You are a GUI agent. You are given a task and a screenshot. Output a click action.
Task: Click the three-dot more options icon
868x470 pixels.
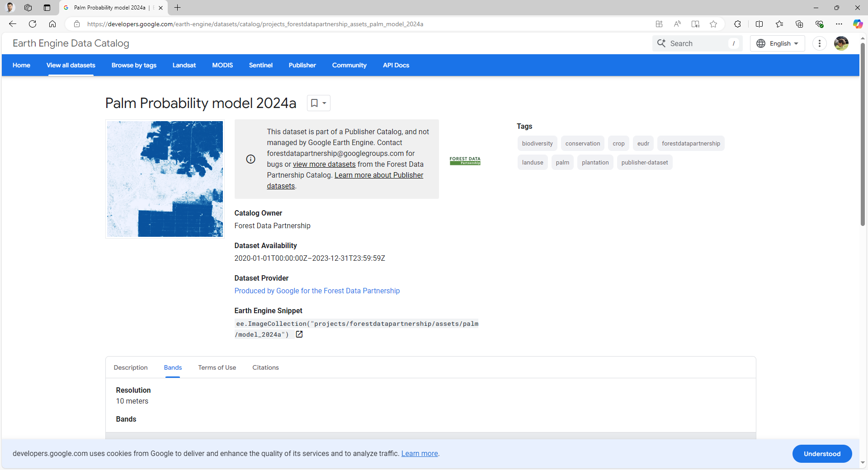click(819, 43)
